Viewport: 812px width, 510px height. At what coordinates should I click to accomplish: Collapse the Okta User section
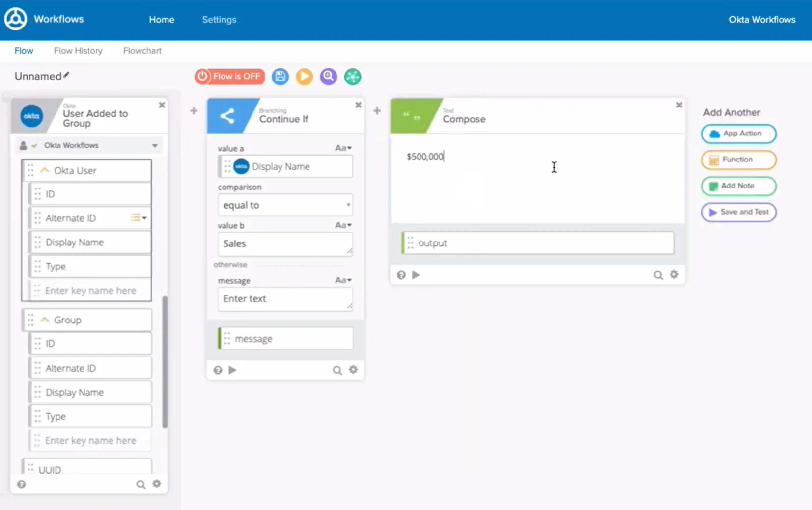45,170
